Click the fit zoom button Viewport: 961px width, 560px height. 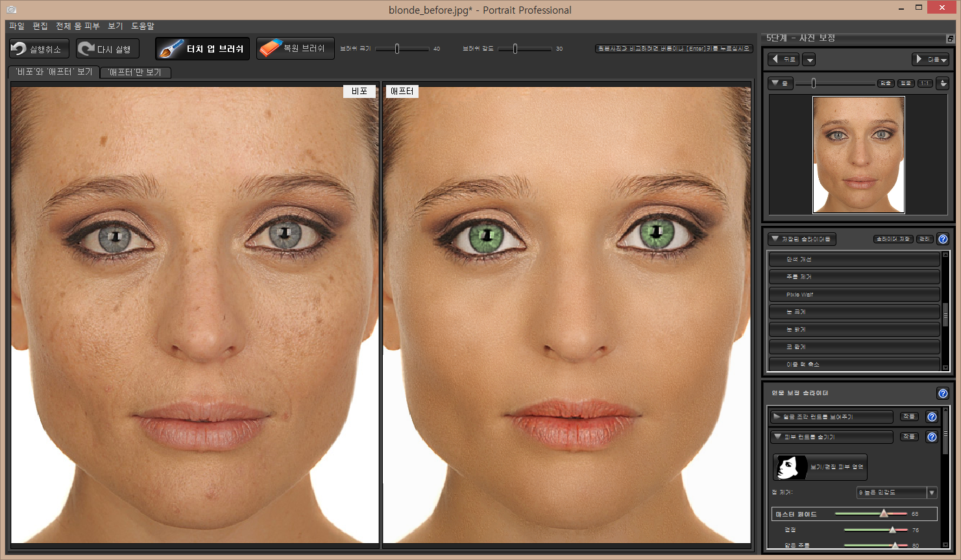pos(886,83)
